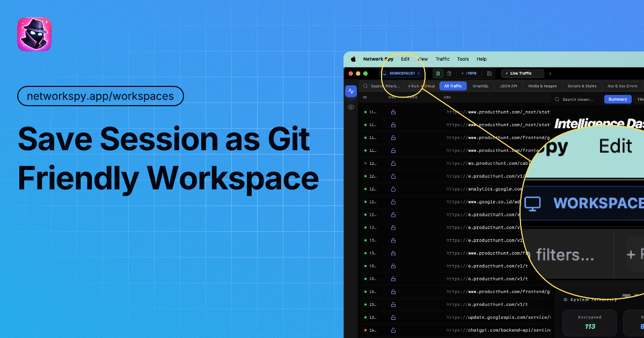Add a new tab with the plus icon
Image resolution: width=644 pixels, height=338 pixels.
coord(550,74)
